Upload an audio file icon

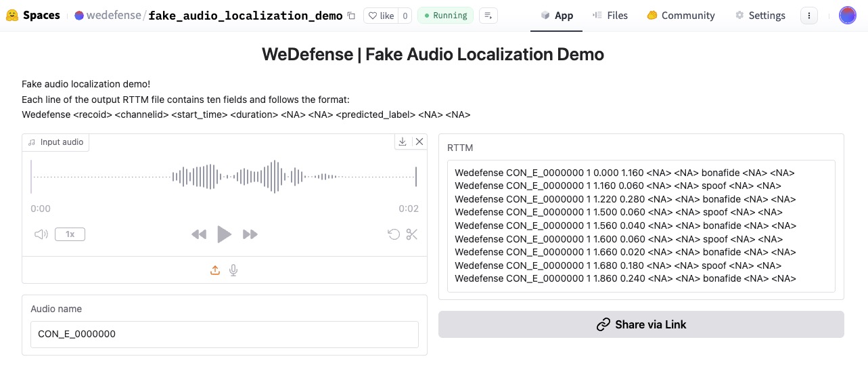pyautogui.click(x=215, y=270)
